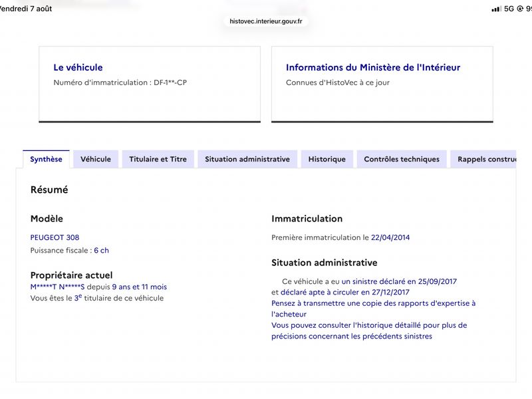Open the Synthèse tab
532x399 pixels.
pos(46,159)
